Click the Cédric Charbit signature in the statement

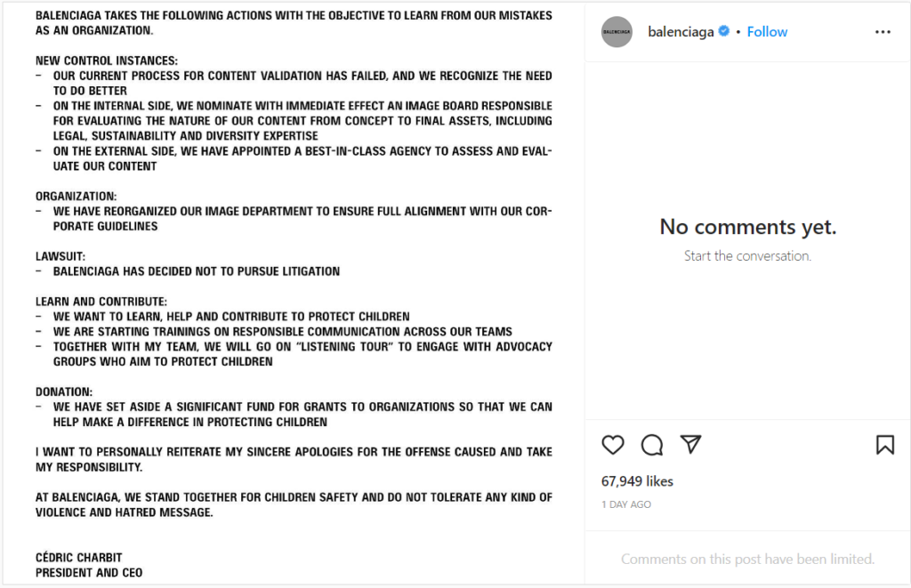tap(79, 557)
